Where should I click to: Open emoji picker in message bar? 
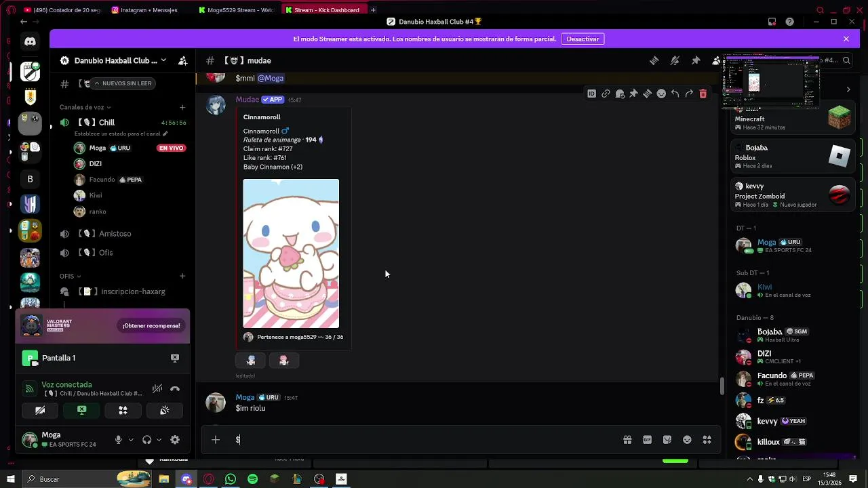(687, 440)
